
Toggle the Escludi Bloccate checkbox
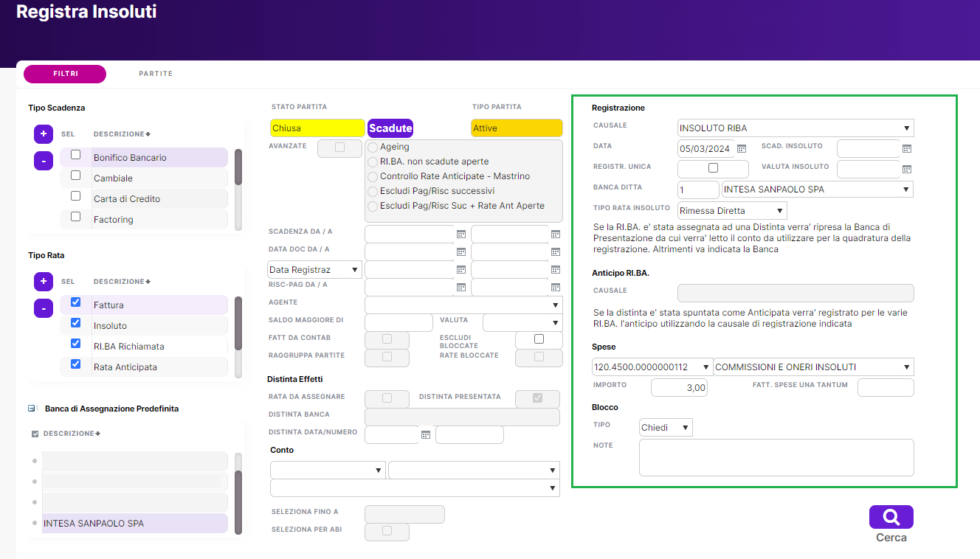(x=539, y=339)
